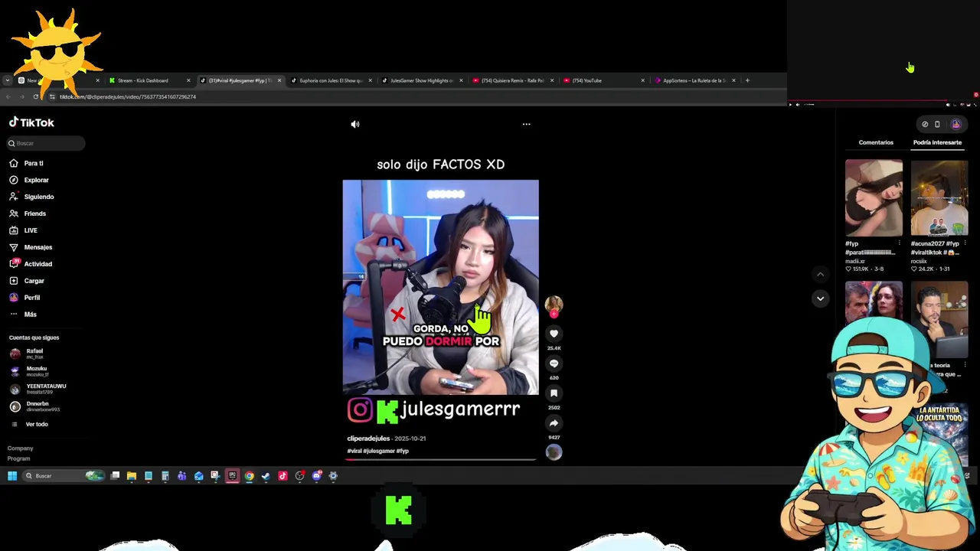Open the spinning music disc icon
Screen dimensions: 980x551
click(x=554, y=452)
